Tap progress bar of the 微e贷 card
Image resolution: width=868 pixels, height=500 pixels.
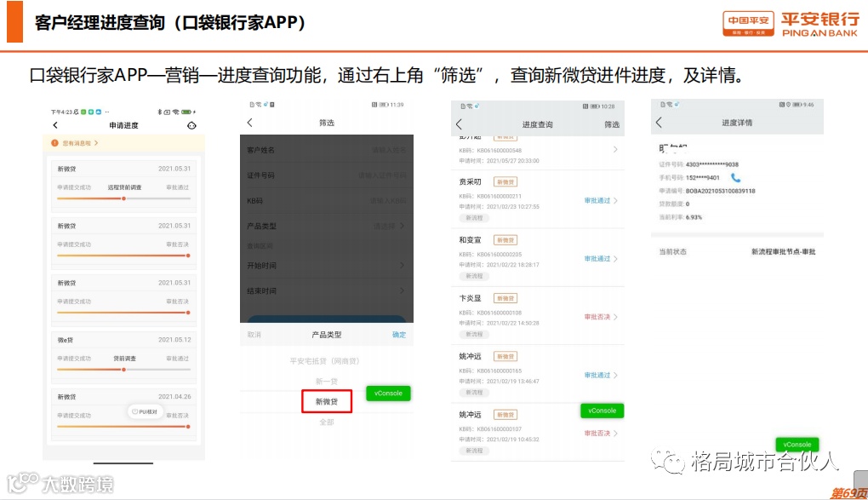coord(123,369)
